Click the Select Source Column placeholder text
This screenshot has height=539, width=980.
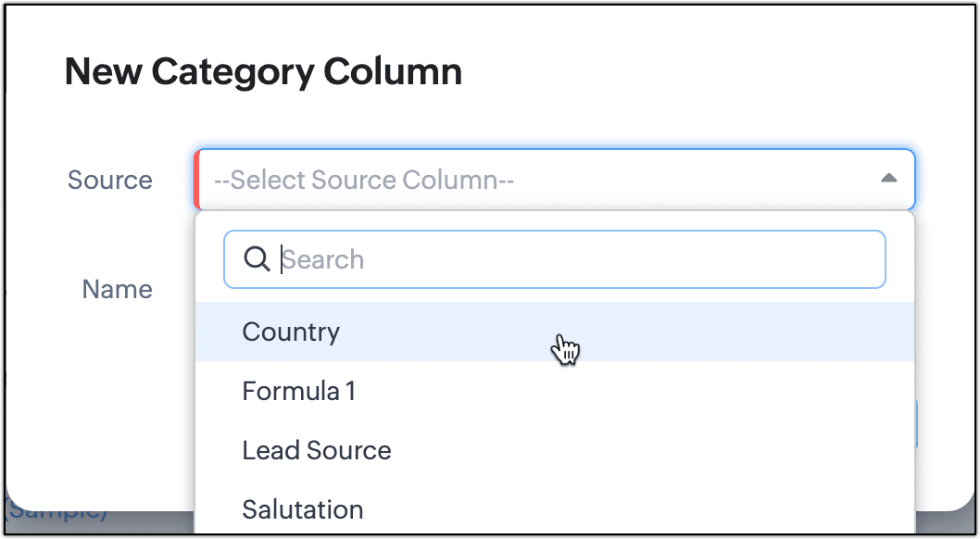pos(364,180)
